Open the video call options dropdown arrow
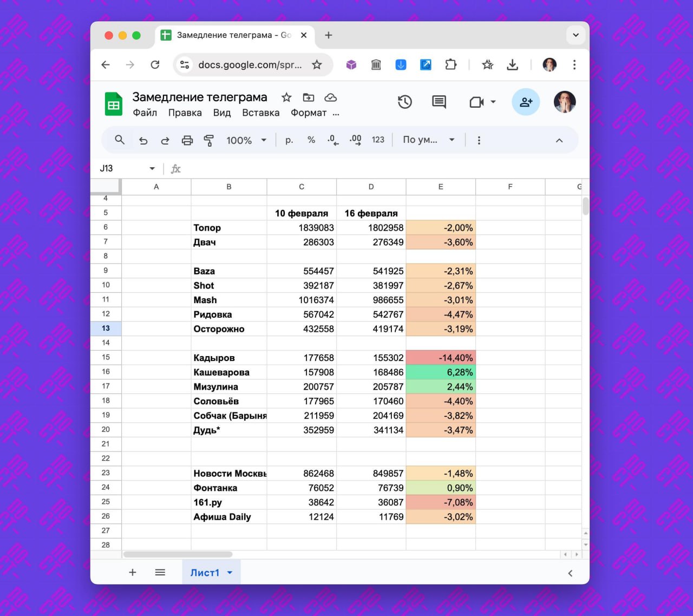Image resolution: width=693 pixels, height=616 pixels. pyautogui.click(x=493, y=102)
